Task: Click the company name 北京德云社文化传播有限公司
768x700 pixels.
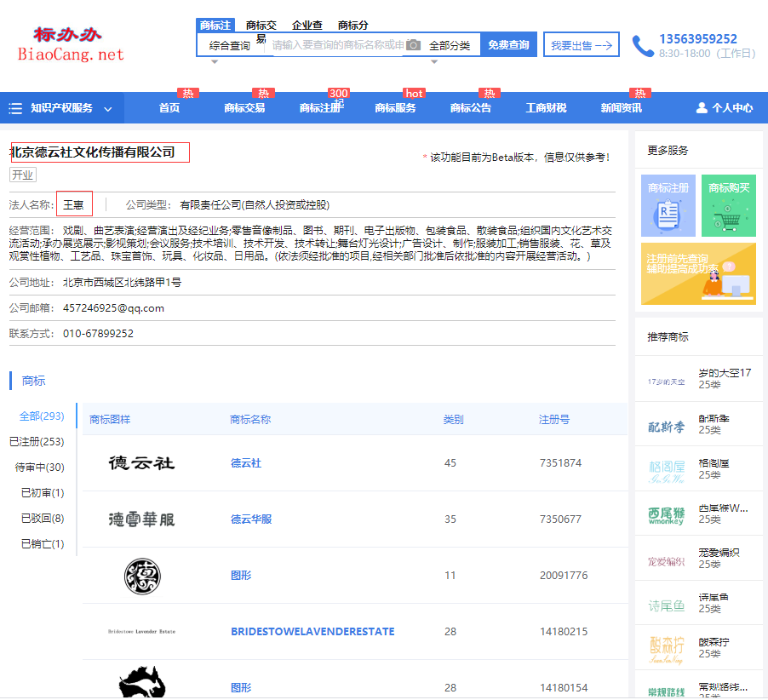Action: (x=93, y=152)
